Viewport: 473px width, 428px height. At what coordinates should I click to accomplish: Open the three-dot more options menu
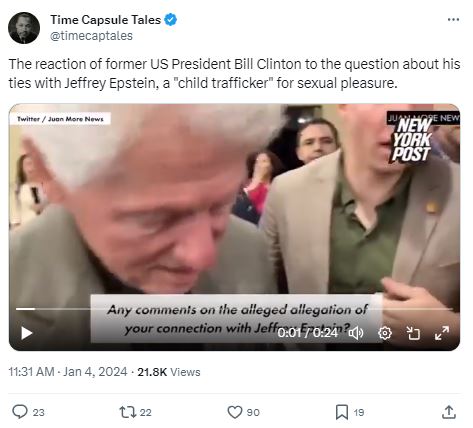(x=453, y=20)
